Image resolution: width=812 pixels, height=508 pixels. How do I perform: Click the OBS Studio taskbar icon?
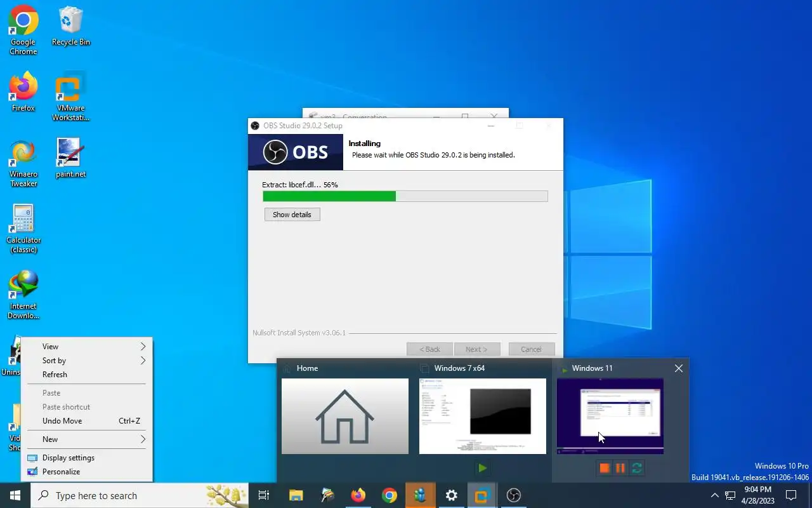click(x=513, y=495)
